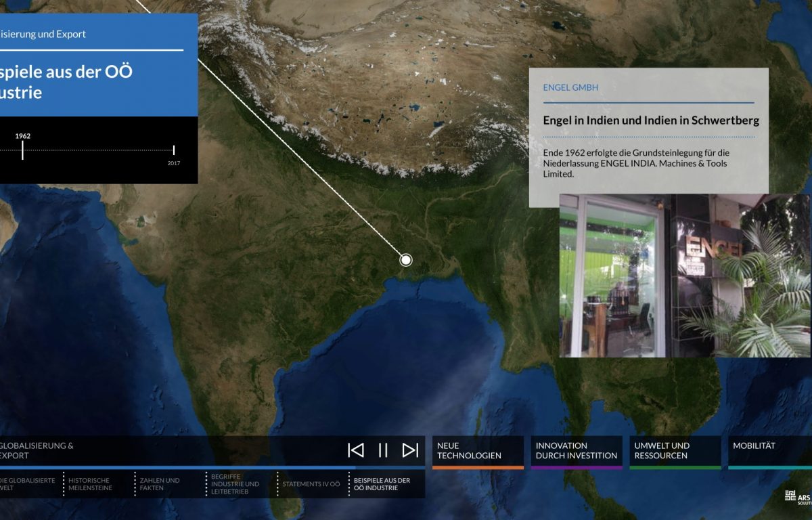Viewport: 812px width, 520px height.
Task: Click the ENGEL GMBH company label
Action: pyautogui.click(x=570, y=87)
